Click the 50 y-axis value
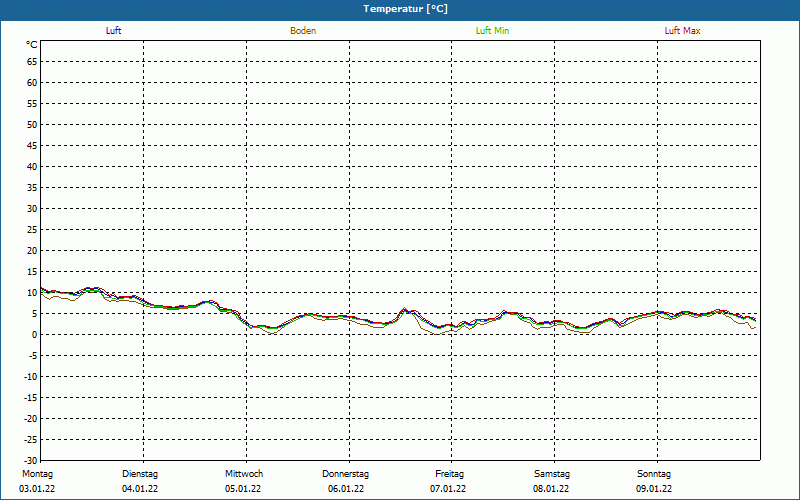Screen dimensions: 800x500 point(32,124)
